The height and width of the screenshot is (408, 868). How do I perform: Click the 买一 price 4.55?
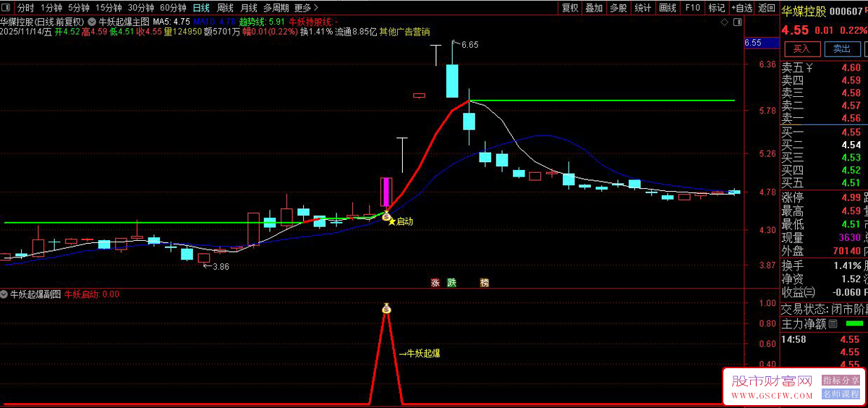[851, 132]
